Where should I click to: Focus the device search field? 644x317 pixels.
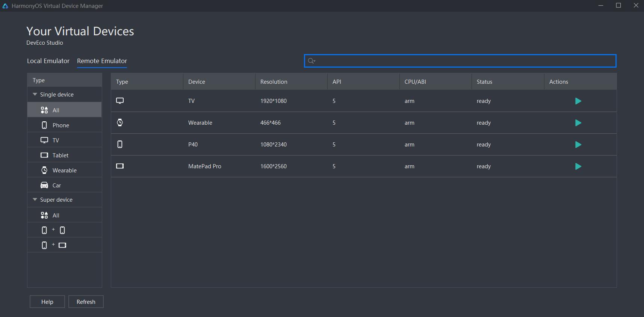460,61
